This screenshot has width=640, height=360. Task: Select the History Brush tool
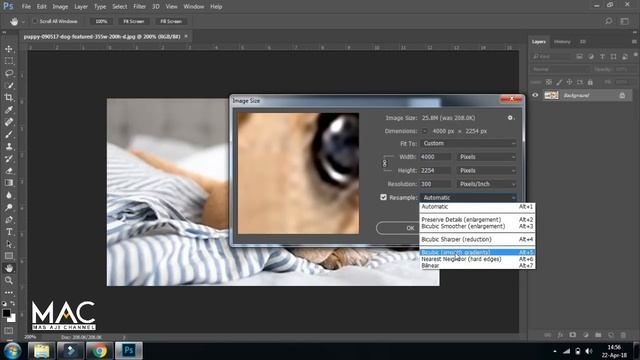pos(9,159)
